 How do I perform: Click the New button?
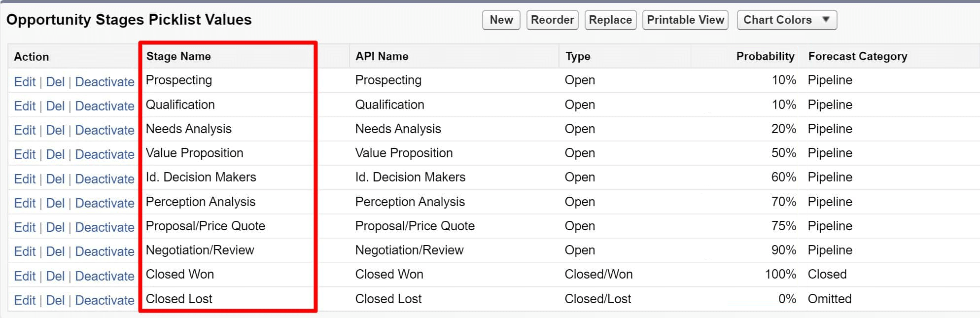501,20
